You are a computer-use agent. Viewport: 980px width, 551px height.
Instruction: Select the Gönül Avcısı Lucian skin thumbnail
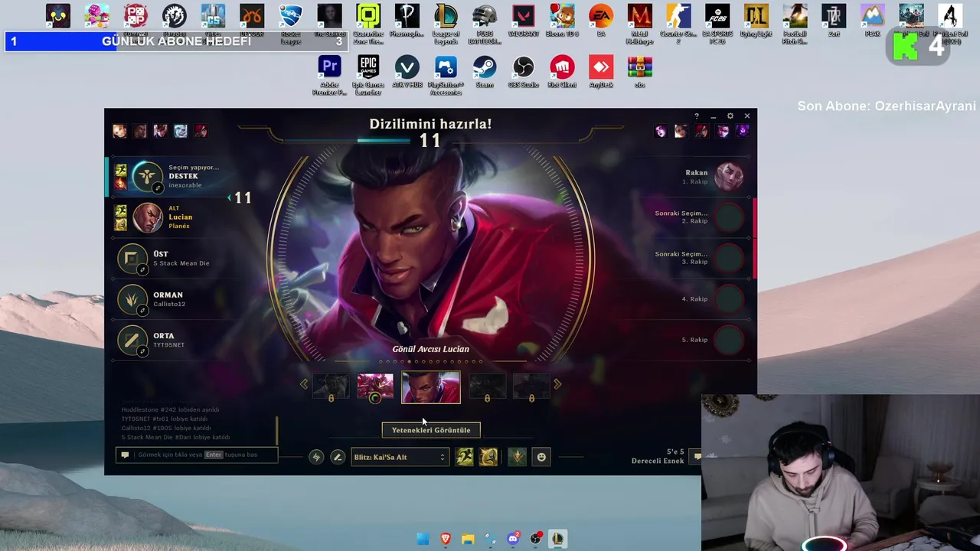tap(431, 387)
